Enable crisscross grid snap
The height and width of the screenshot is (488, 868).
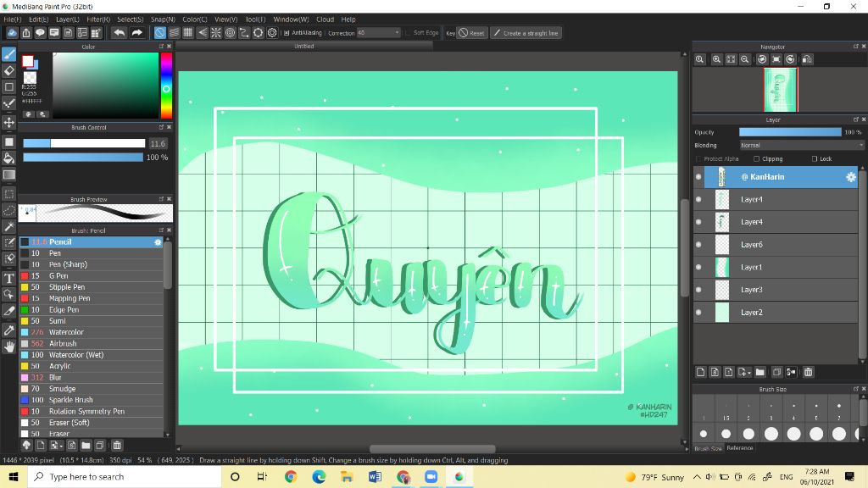(187, 33)
